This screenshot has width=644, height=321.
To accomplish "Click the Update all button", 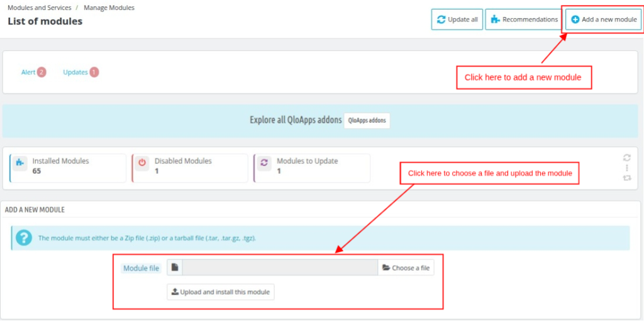I will [457, 20].
